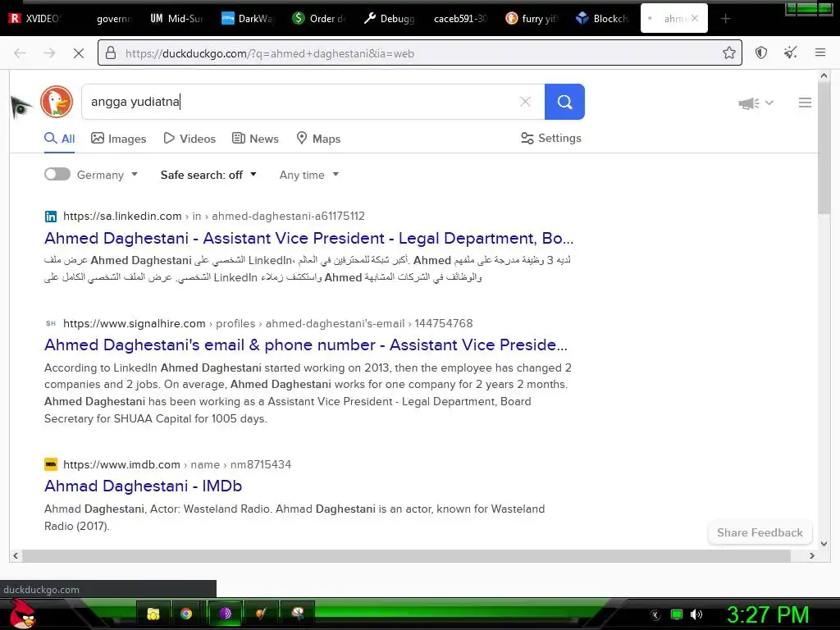Viewport: 840px width, 630px height.
Task: Switch to the Videos tab
Action: click(189, 139)
